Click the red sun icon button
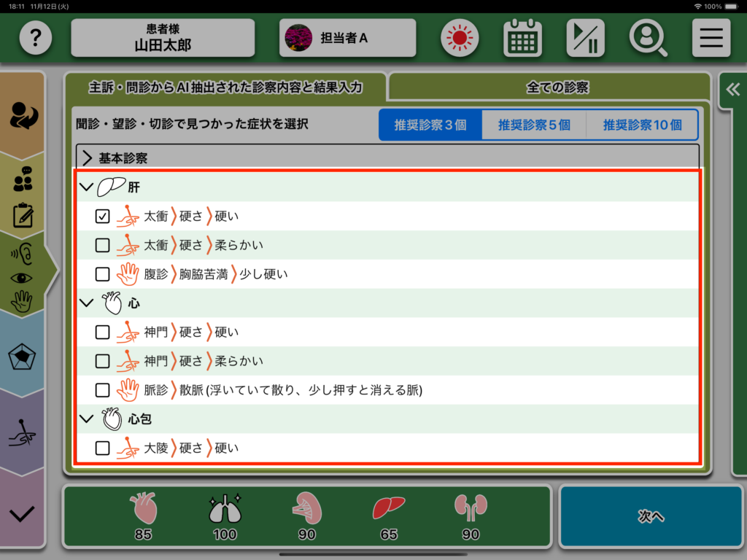The width and height of the screenshot is (747, 560). coord(459,38)
